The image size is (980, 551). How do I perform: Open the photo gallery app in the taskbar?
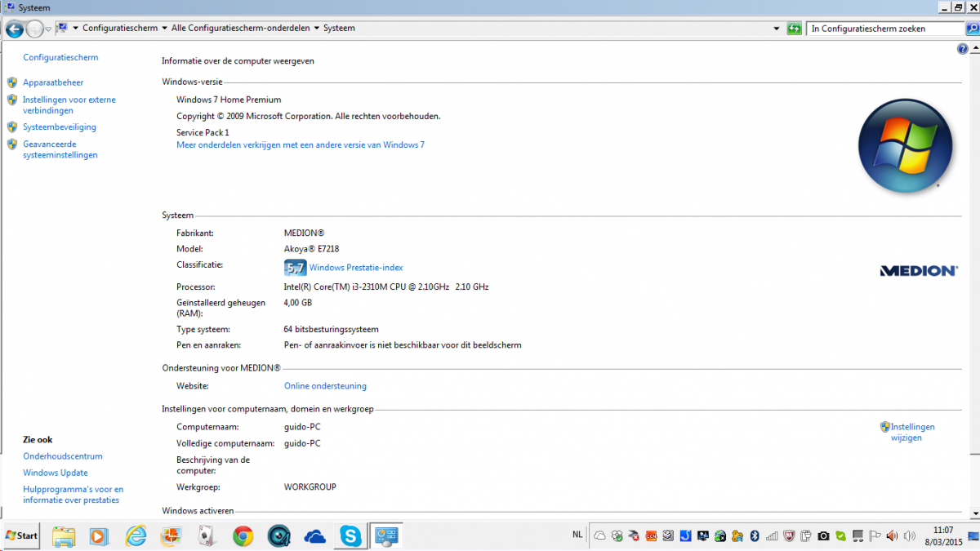point(171,536)
